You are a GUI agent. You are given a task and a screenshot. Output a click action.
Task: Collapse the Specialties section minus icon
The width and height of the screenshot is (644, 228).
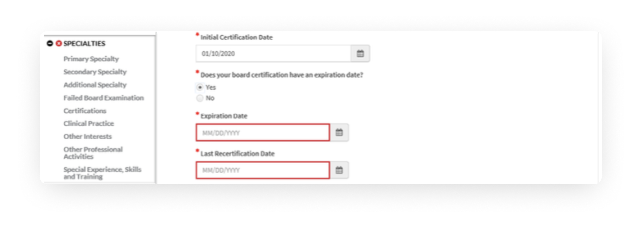click(x=50, y=43)
